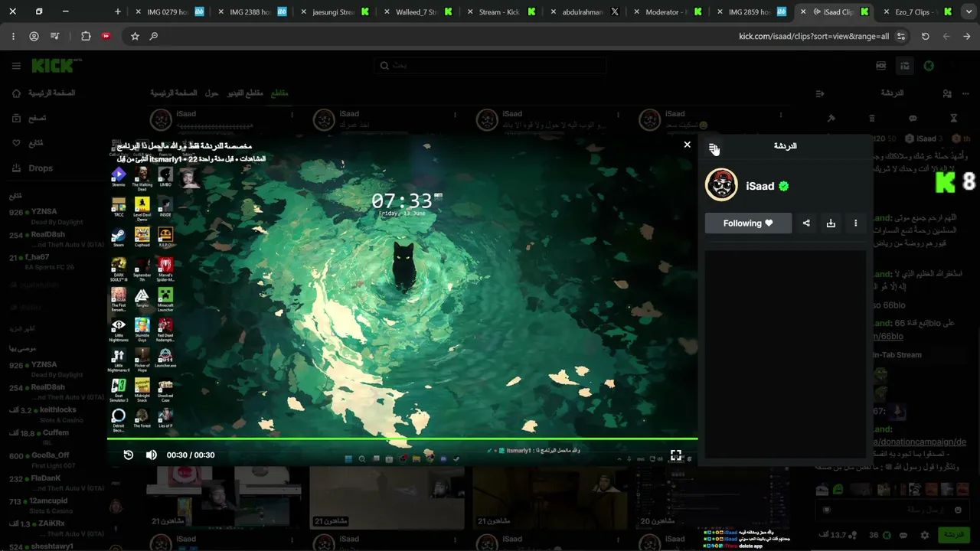
Task: Click the green chat send button
Action: [x=954, y=535]
